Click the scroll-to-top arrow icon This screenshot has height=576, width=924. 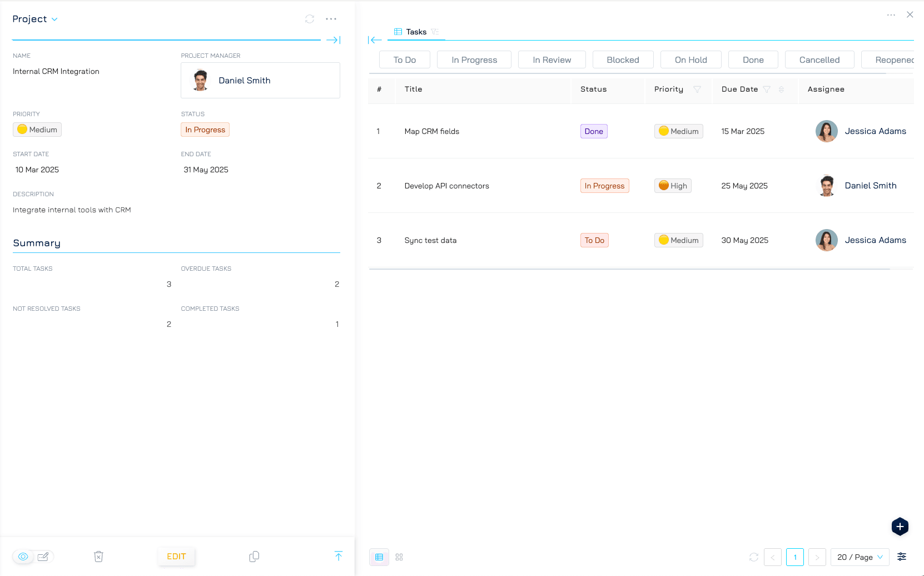pos(338,556)
